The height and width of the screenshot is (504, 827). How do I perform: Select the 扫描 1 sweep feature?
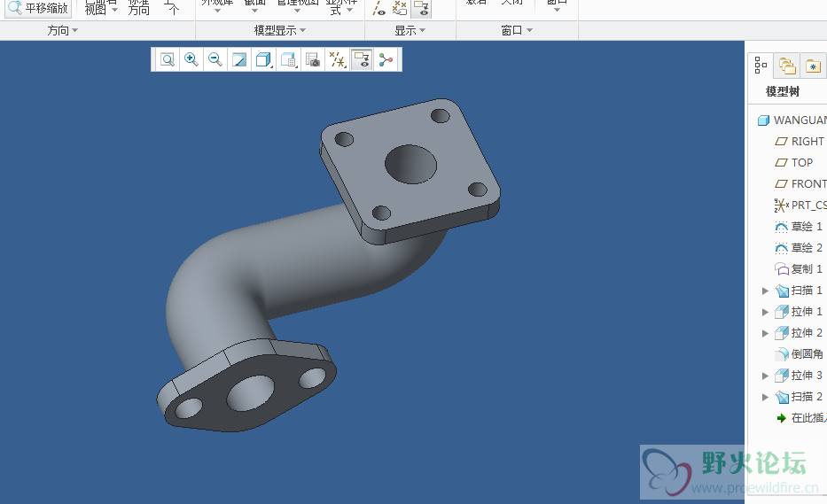pos(799,291)
